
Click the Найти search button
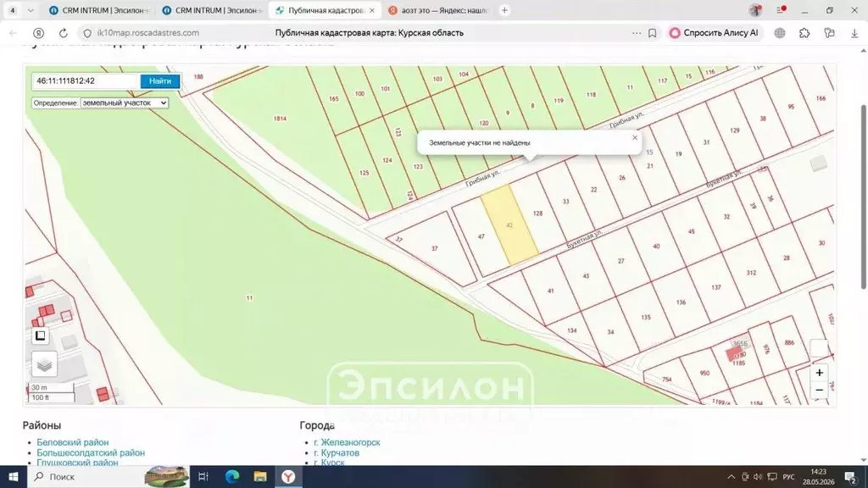click(160, 80)
